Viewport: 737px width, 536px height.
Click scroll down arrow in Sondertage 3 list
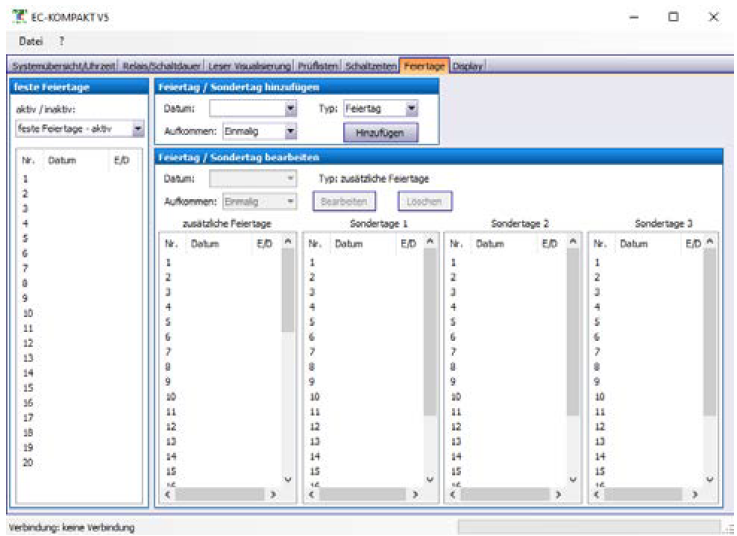[x=710, y=480]
